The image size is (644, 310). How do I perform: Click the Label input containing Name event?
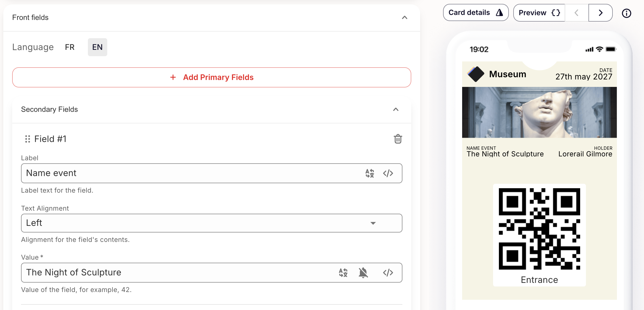[x=191, y=173]
